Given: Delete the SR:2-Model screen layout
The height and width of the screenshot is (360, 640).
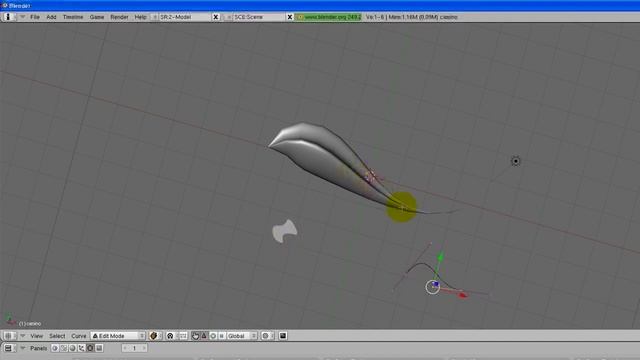Looking at the screenshot, I should [x=216, y=17].
